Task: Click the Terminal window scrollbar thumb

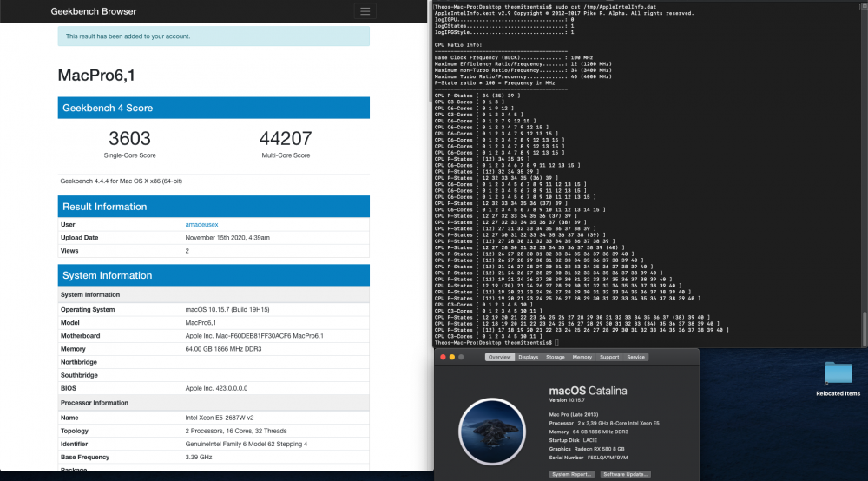Action: 865,327
